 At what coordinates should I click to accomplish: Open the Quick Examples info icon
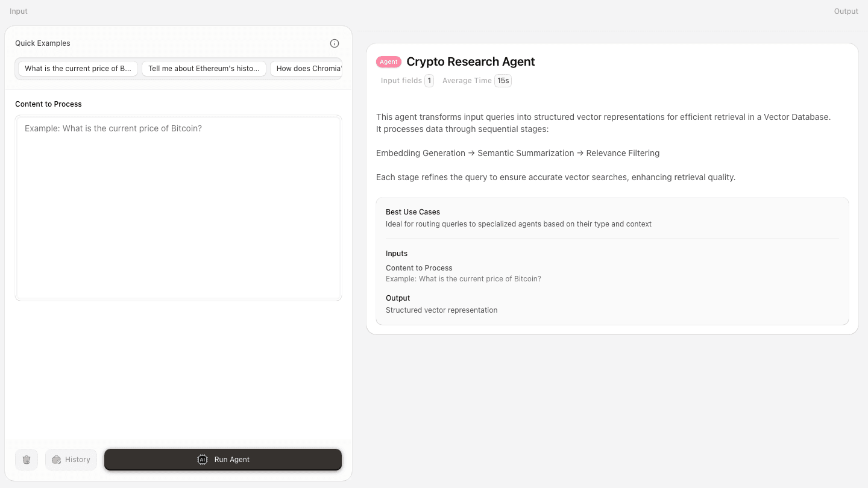click(335, 43)
